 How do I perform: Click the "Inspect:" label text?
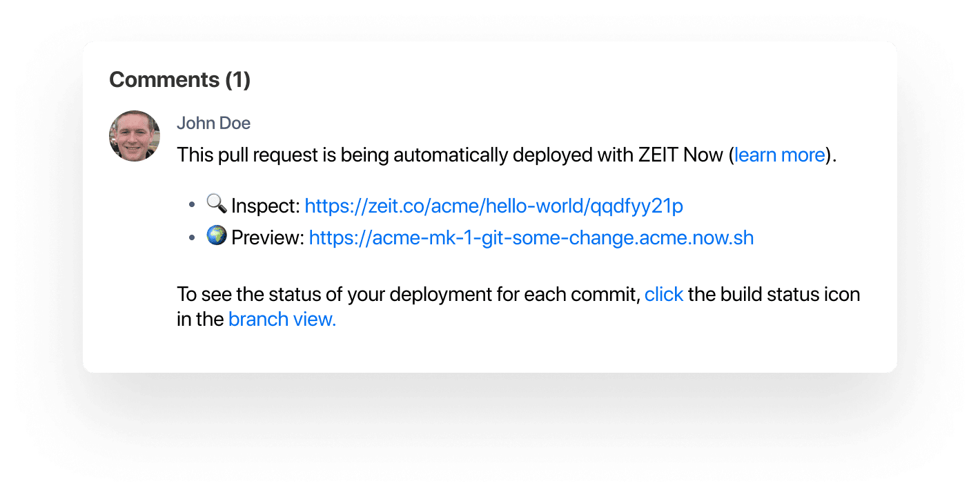click(x=266, y=206)
